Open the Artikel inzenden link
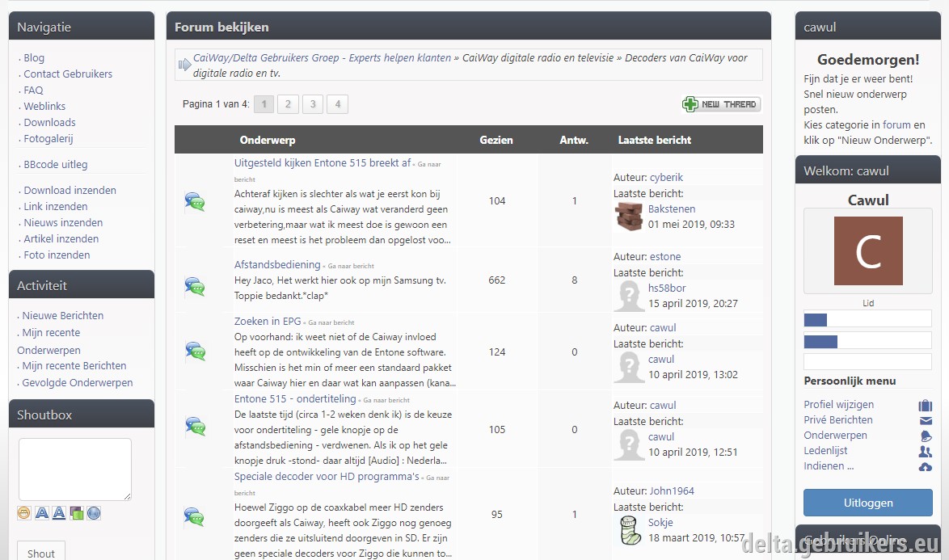The image size is (949, 560). click(x=61, y=239)
